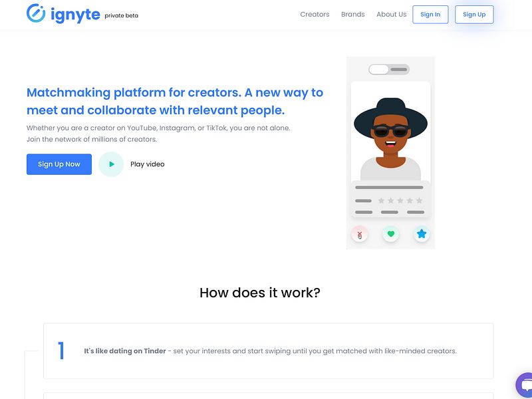532x399 pixels.
Task: Click the Sign Up Now button
Action: tap(59, 164)
